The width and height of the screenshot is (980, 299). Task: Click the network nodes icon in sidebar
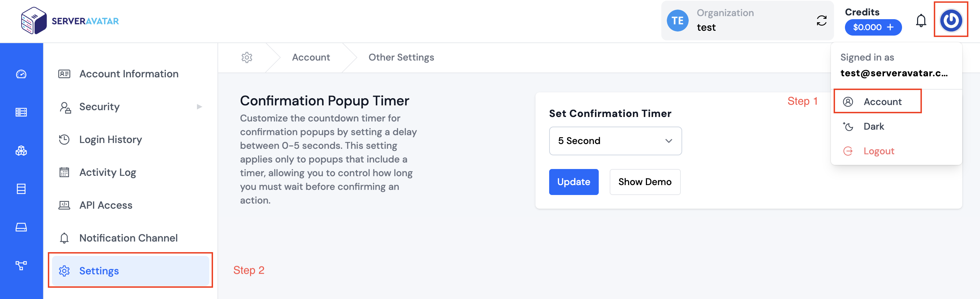(21, 265)
